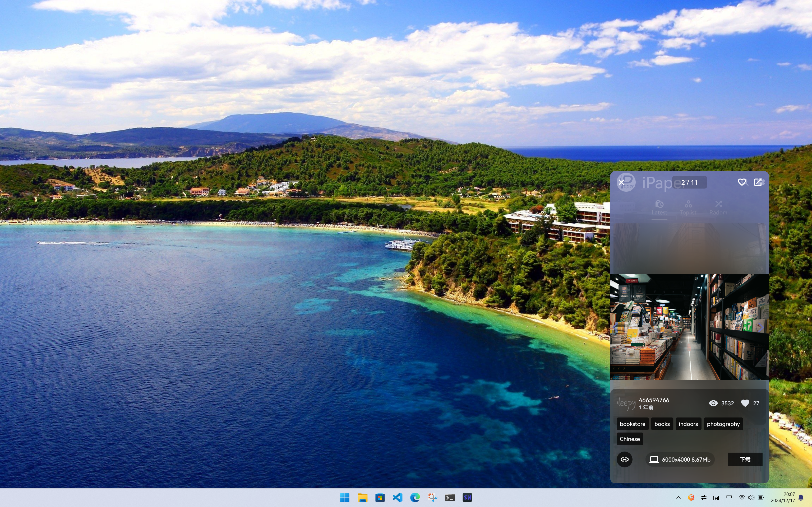Open wallpaper in external window icon
This screenshot has width=812, height=507.
(x=758, y=182)
